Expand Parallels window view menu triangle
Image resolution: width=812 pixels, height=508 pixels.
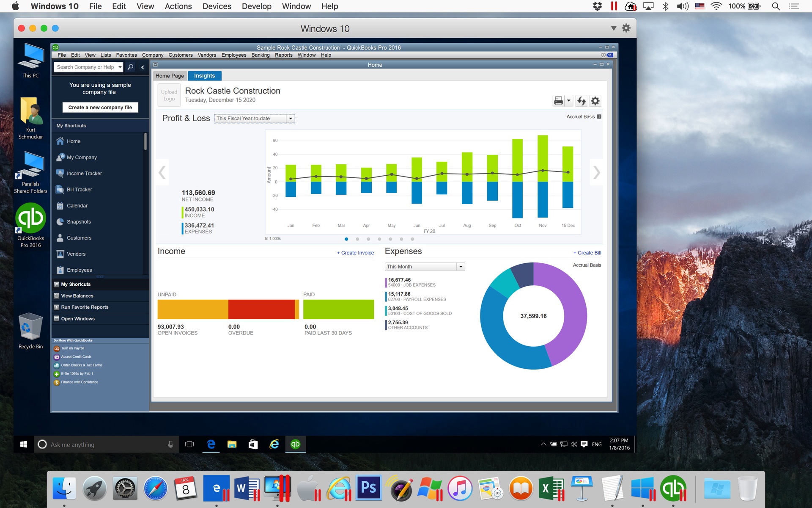(x=614, y=28)
